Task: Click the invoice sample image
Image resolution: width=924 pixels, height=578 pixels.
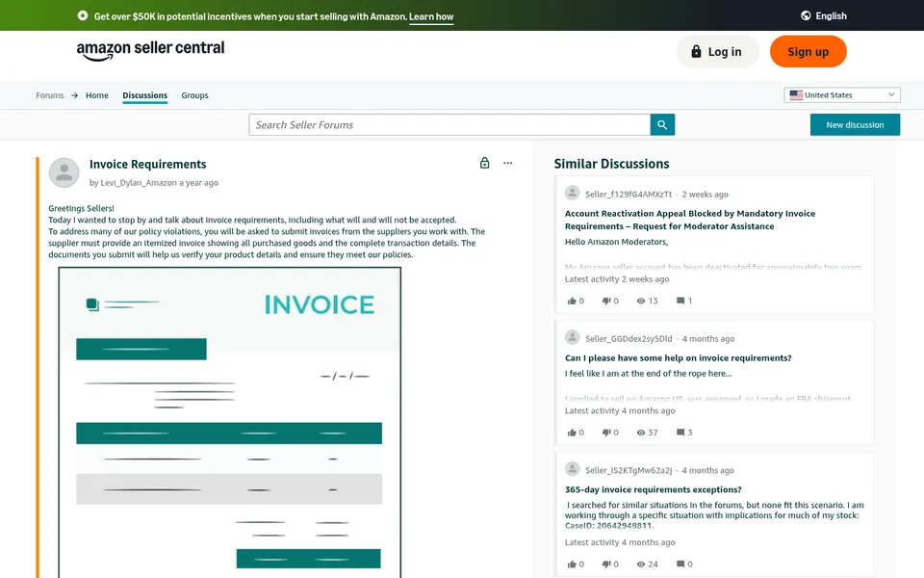Action: point(229,422)
